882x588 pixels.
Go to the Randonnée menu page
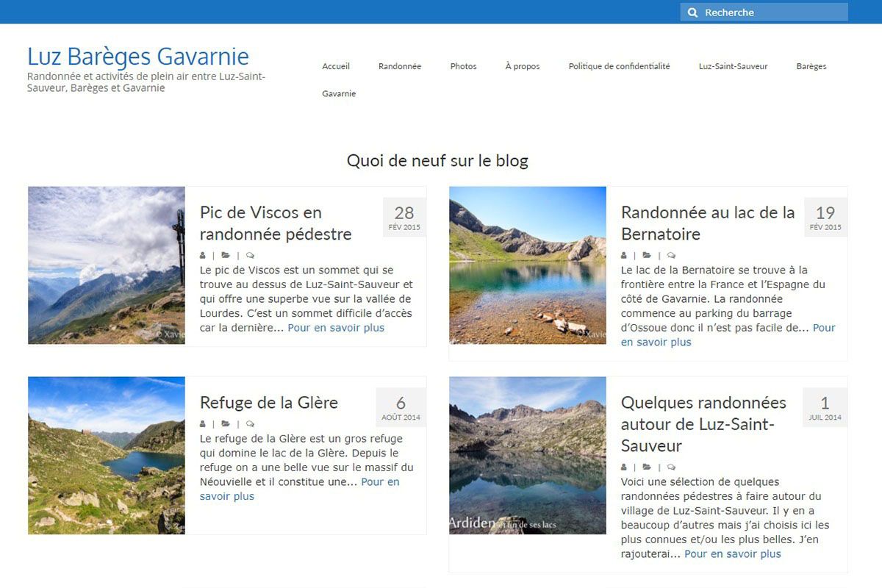point(400,66)
